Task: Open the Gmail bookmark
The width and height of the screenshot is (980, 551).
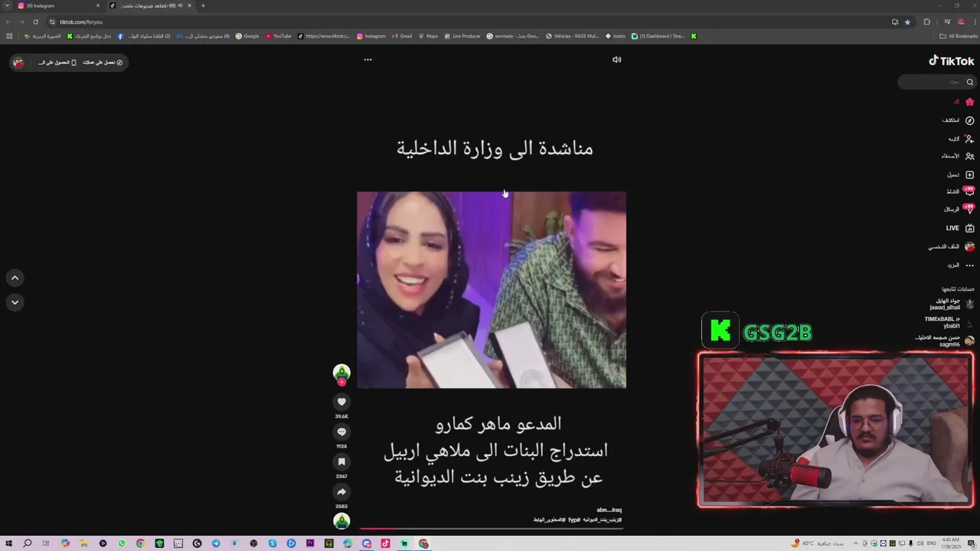Action: [x=402, y=36]
